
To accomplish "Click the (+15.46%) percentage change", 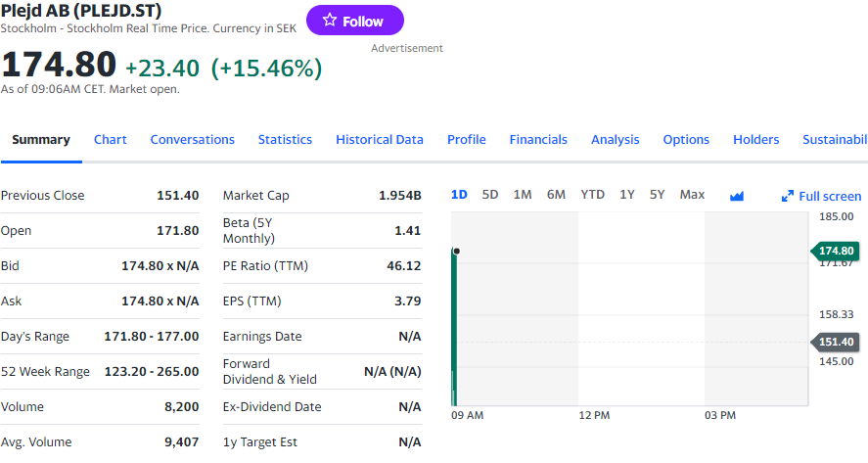I will (x=266, y=69).
